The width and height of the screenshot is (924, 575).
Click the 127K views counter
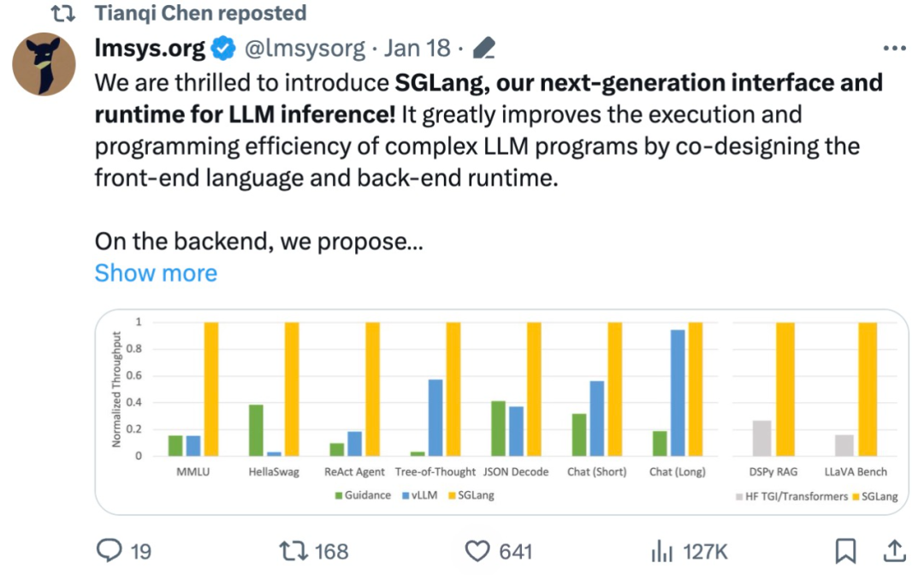point(706,551)
